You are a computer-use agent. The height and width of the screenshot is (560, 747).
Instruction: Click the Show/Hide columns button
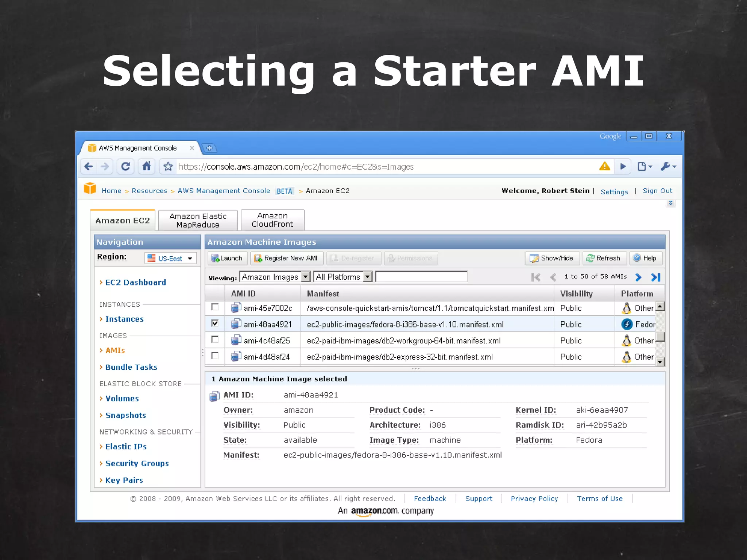tap(552, 258)
